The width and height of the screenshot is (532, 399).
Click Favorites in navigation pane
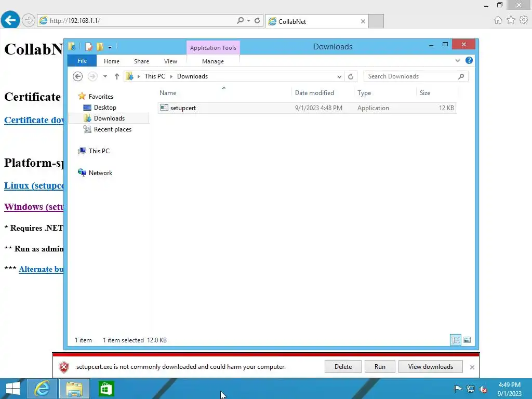(101, 96)
